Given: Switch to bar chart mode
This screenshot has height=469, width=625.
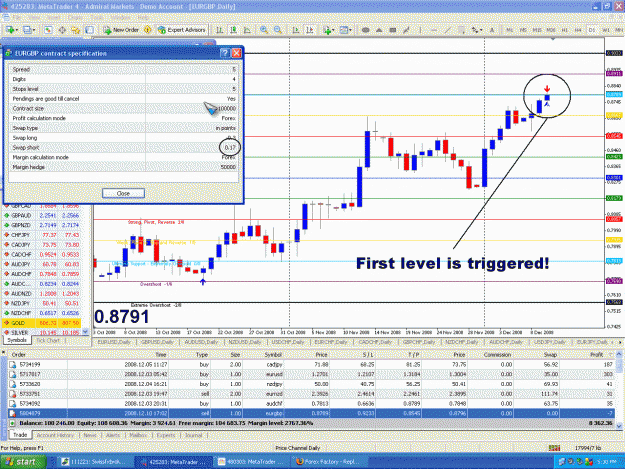Looking at the screenshot, I should (x=220, y=30).
